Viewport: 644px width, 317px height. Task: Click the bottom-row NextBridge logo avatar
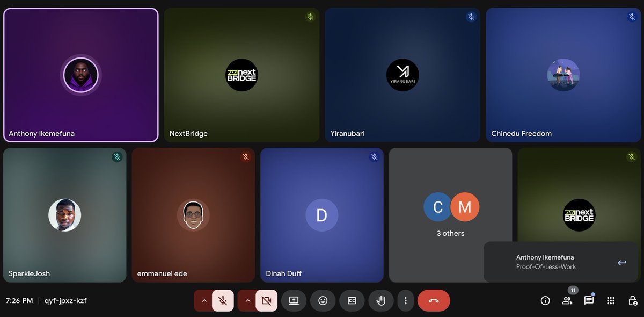pyautogui.click(x=579, y=215)
